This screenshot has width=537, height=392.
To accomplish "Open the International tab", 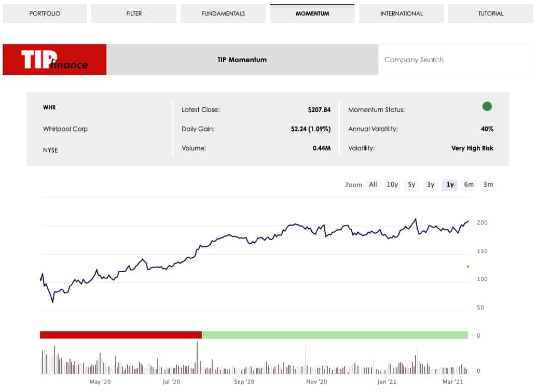I will tap(402, 13).
